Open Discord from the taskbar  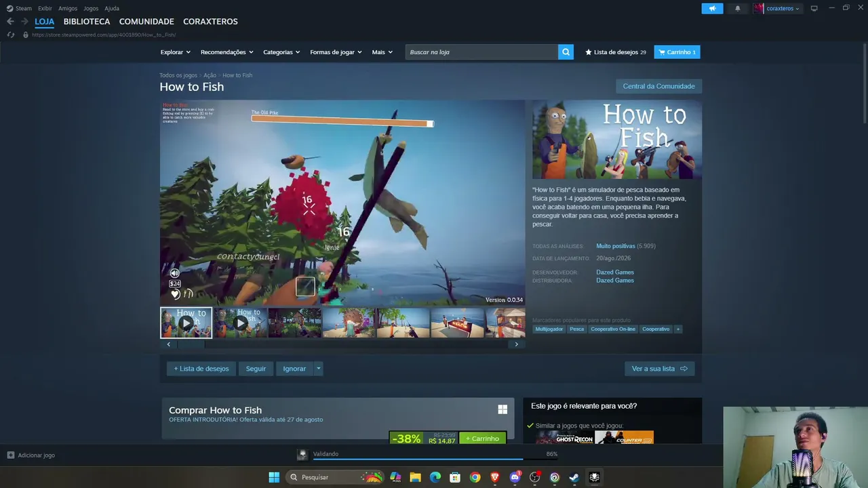pyautogui.click(x=515, y=477)
